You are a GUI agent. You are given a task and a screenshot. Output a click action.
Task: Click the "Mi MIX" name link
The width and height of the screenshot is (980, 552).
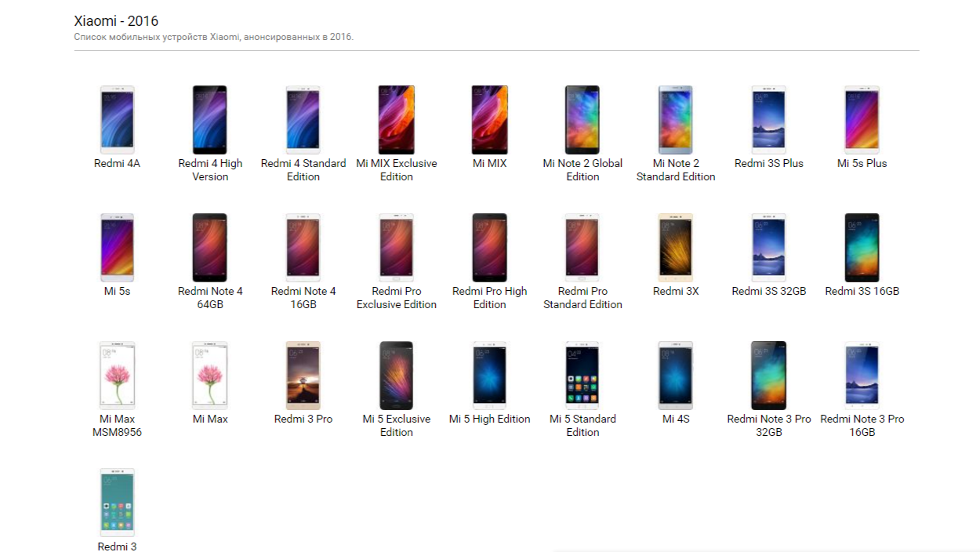[490, 164]
